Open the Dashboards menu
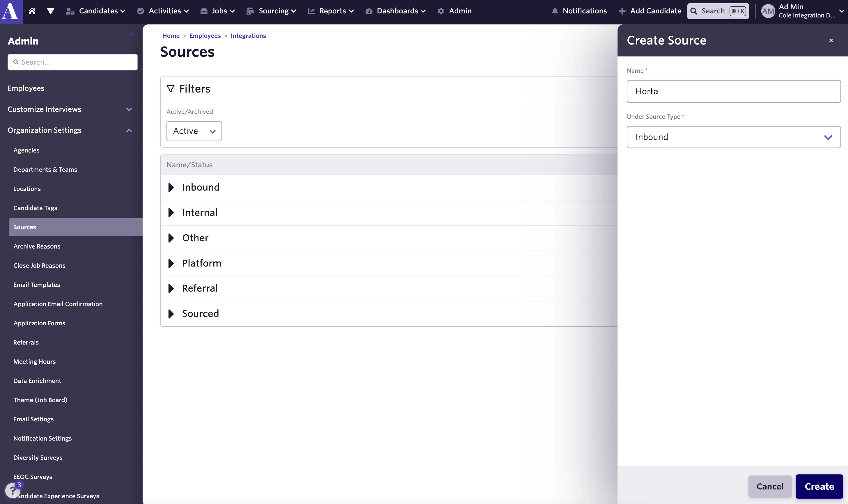This screenshot has height=504, width=848. coord(395,11)
